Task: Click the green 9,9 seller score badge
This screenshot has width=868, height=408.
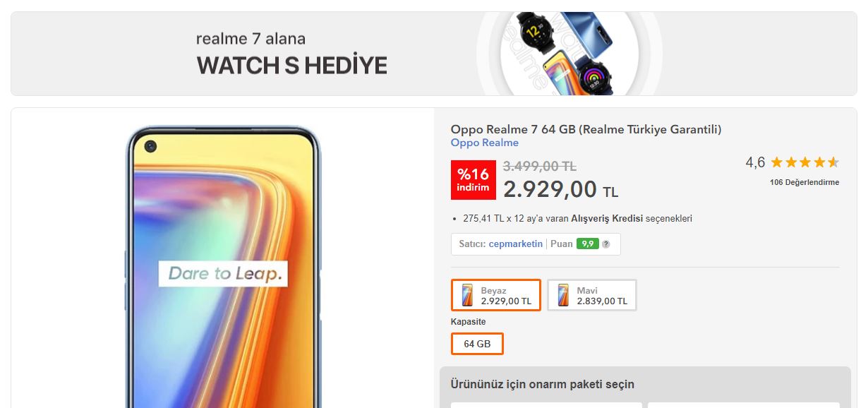Action: pyautogui.click(x=587, y=244)
